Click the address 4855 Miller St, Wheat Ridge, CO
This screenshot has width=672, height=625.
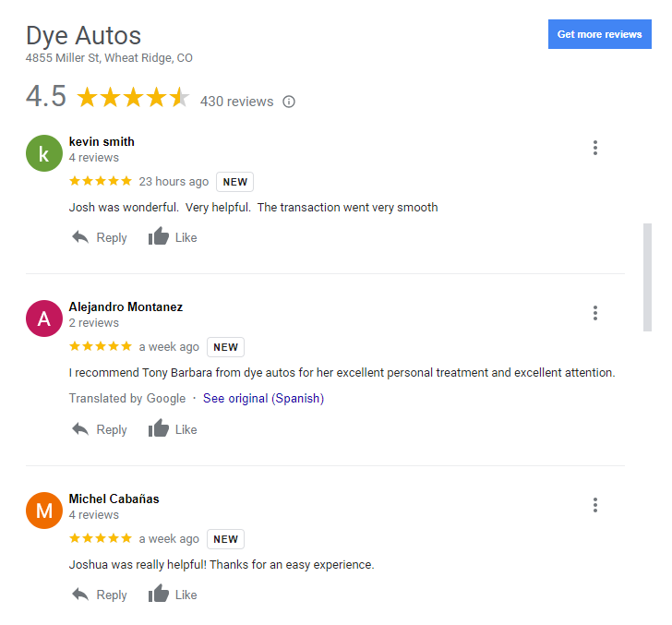[x=109, y=58]
